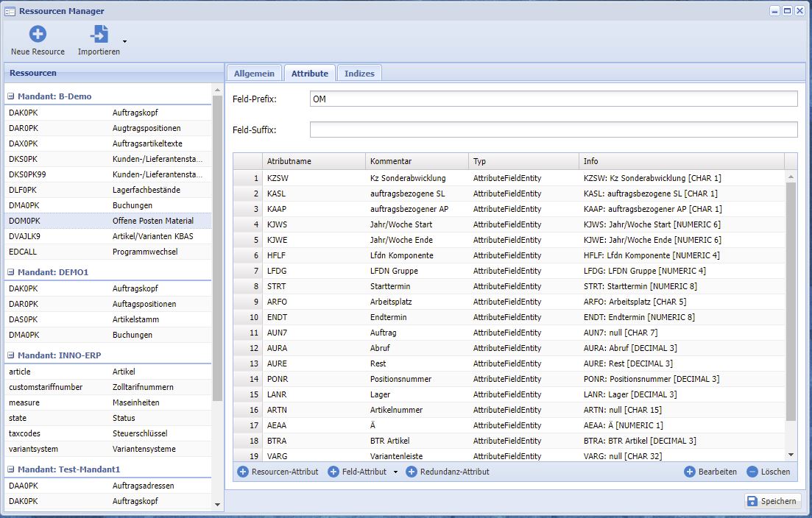Collapse the Mandant: INNO-ERP group
The width and height of the screenshot is (812, 518).
(x=11, y=355)
